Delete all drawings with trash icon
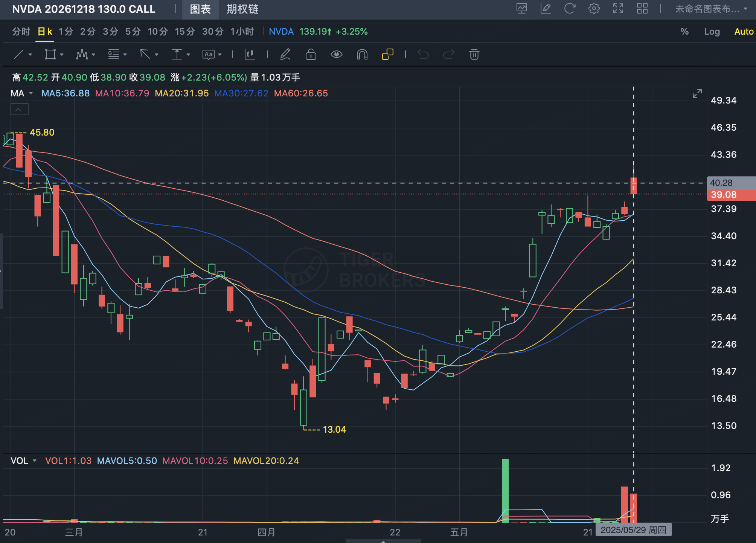 pyautogui.click(x=474, y=55)
